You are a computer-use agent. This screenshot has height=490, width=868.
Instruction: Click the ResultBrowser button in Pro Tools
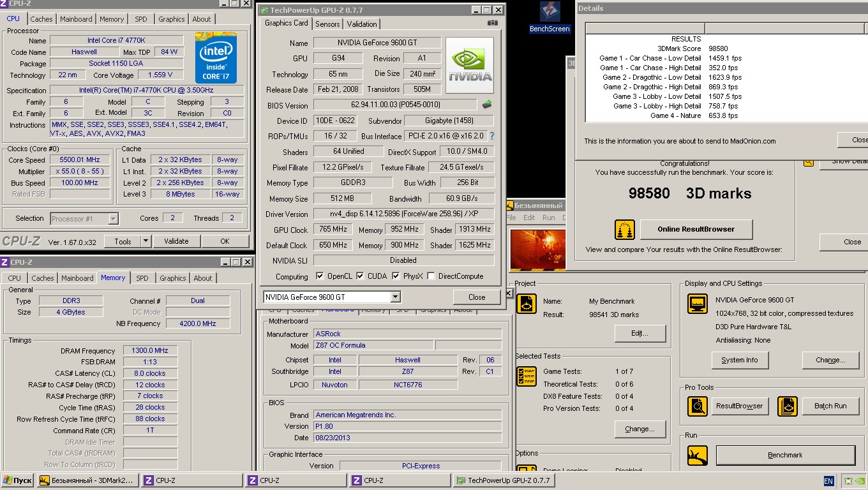pos(739,406)
